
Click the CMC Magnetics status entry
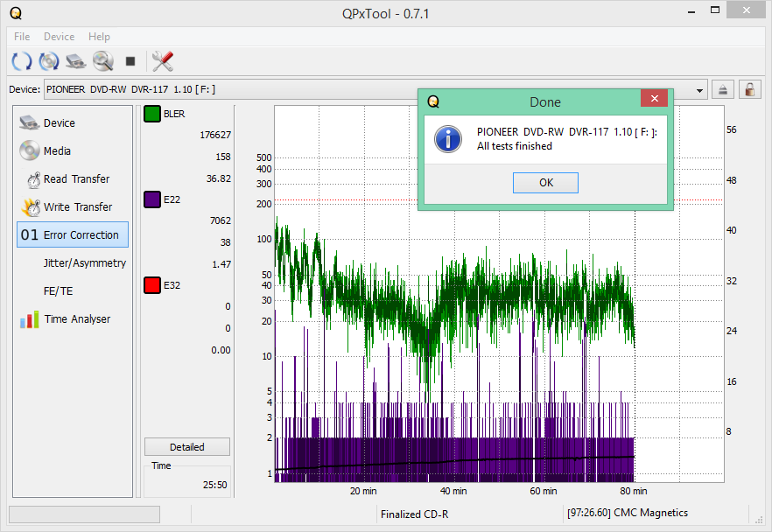pyautogui.click(x=628, y=513)
